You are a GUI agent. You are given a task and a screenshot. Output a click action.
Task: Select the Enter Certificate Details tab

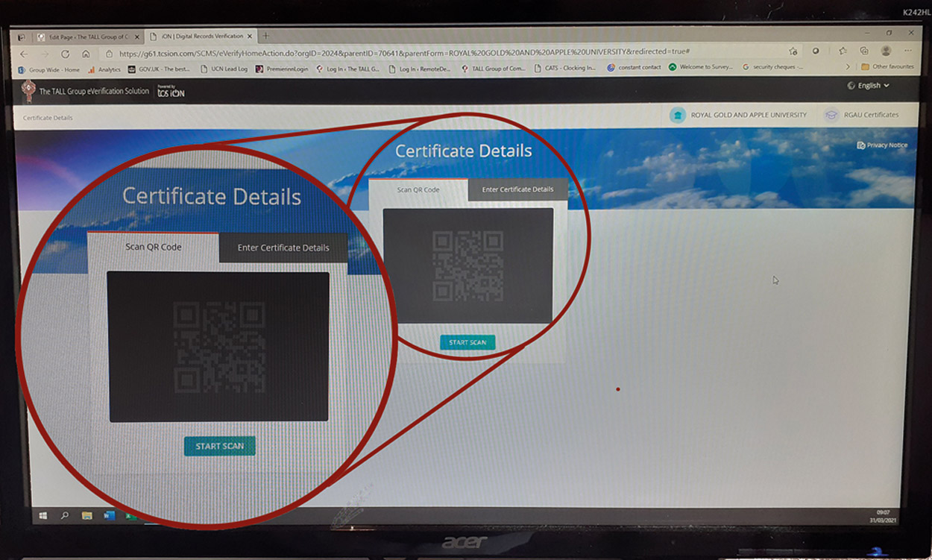(x=517, y=189)
